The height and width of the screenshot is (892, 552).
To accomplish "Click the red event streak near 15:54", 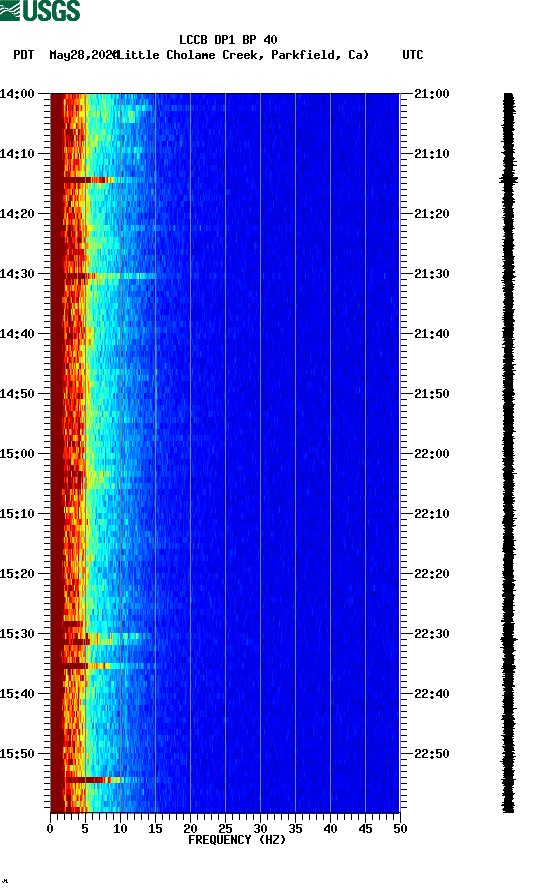I will [91, 780].
